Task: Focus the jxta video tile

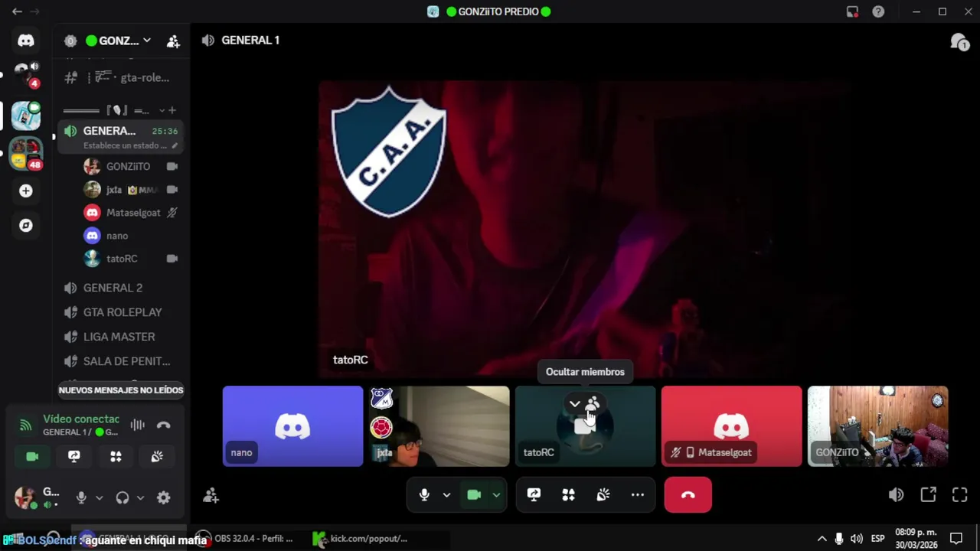Action: (x=439, y=426)
